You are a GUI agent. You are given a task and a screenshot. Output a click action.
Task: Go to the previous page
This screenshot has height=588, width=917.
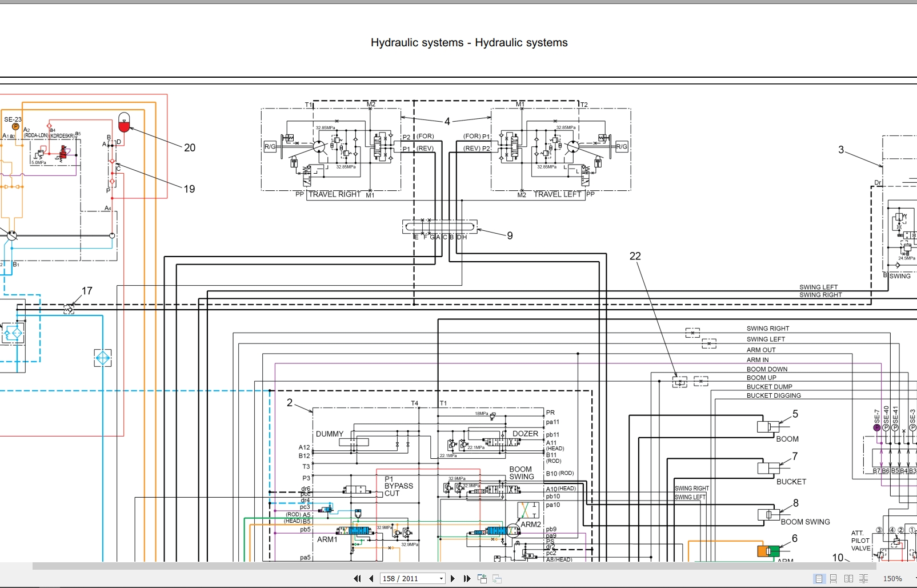coord(371,578)
